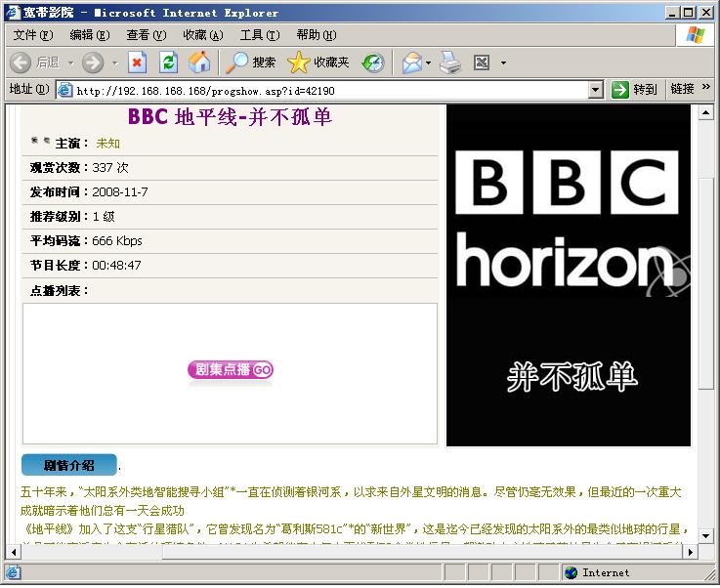The image size is (720, 588).
Task: Maximize the Internet Explorer window
Action: [689, 13]
